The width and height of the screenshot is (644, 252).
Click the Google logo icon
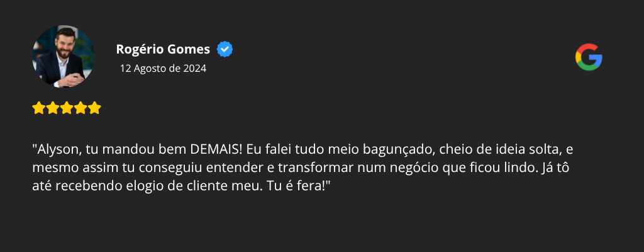tap(589, 57)
